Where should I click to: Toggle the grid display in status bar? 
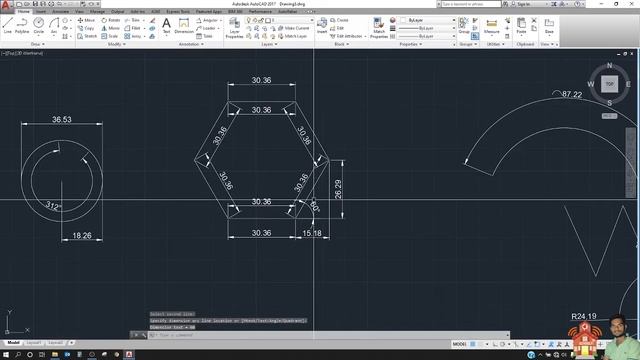473,344
